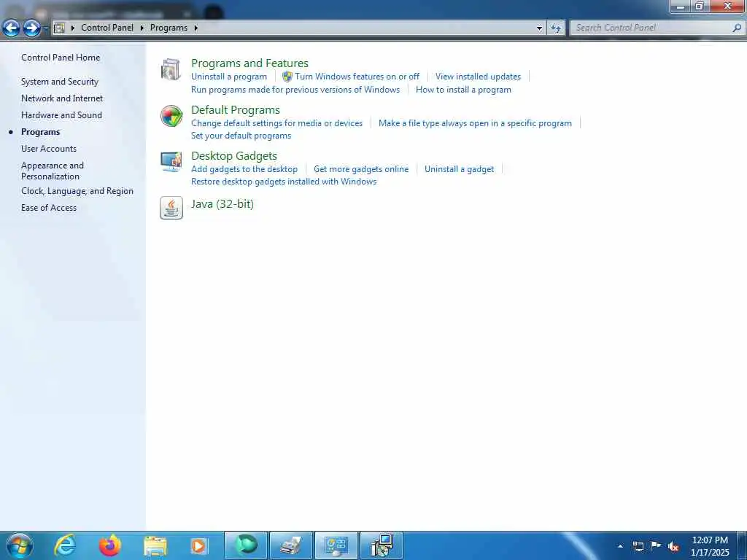Open Ease of Access category
Image resolution: width=747 pixels, height=560 pixels.
click(x=49, y=208)
